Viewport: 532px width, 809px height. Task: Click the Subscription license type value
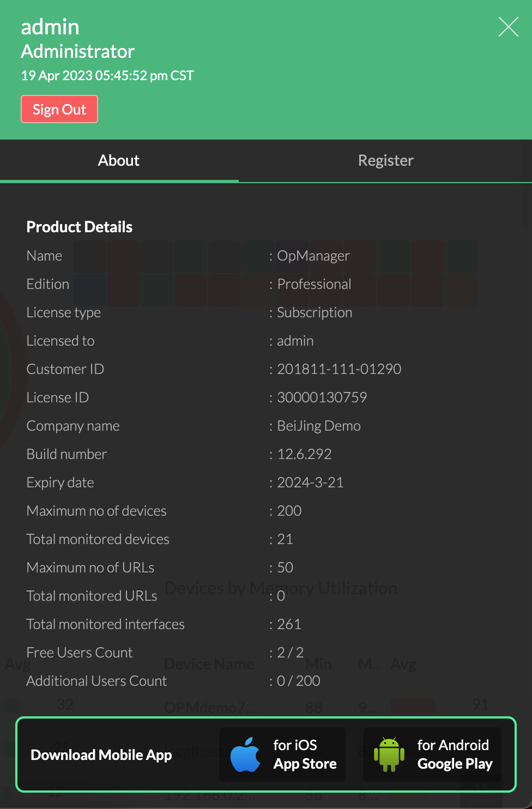pos(315,312)
